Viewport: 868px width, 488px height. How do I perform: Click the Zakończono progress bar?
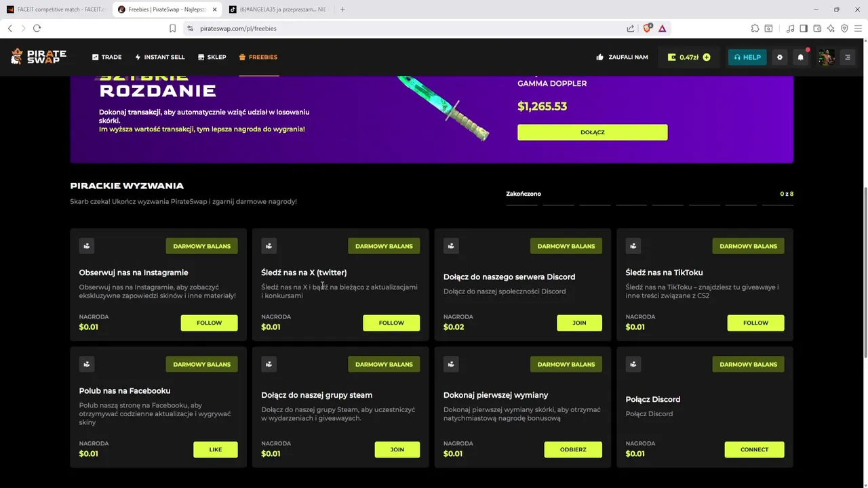coord(649,204)
